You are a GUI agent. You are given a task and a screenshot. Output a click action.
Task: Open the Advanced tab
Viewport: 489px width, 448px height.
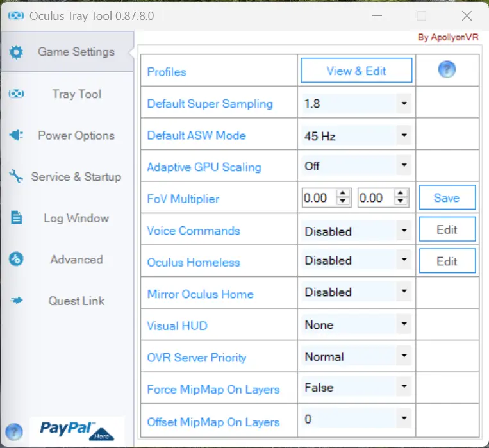click(x=67, y=260)
